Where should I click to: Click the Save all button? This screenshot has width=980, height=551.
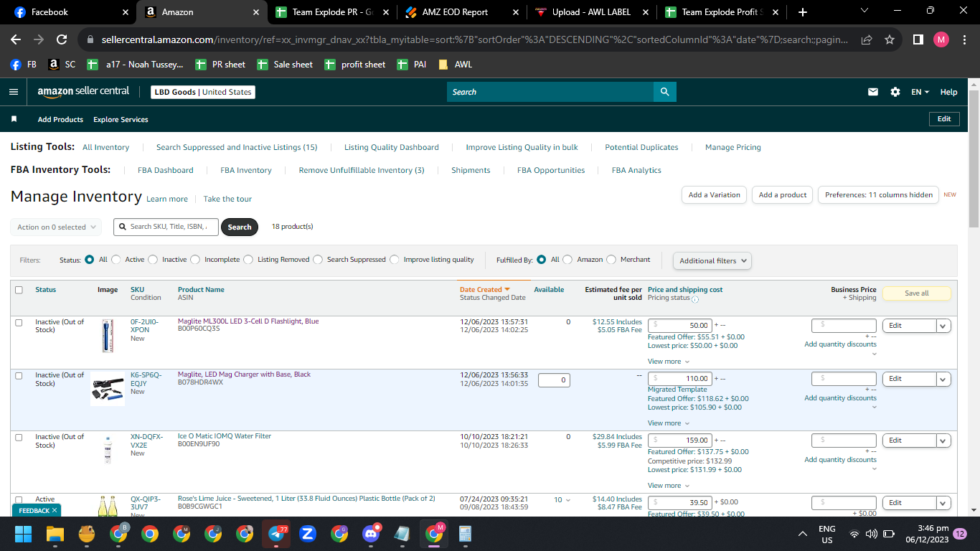(916, 293)
